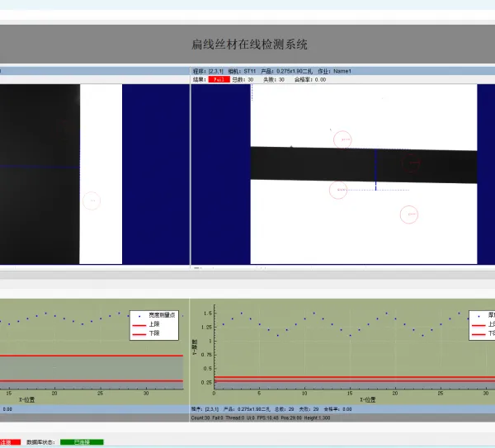Click the Pos:29.00 status entry
Viewport: 495px width, 448px height.
click(x=291, y=417)
